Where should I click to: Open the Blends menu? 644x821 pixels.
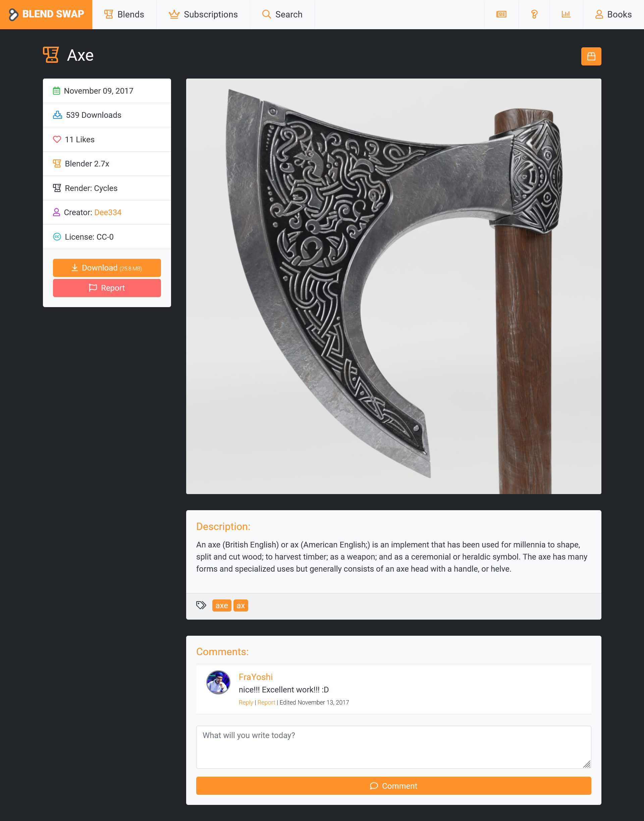click(124, 14)
